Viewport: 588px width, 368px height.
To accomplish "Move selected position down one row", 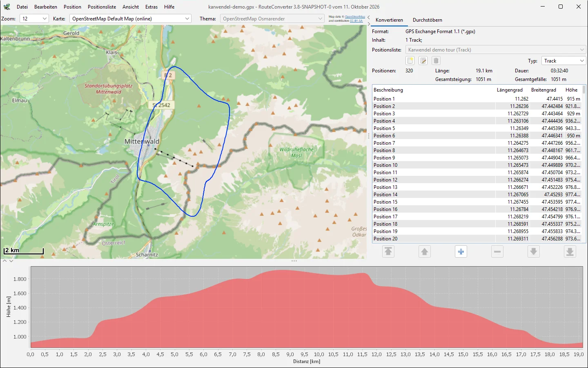I will pos(534,251).
